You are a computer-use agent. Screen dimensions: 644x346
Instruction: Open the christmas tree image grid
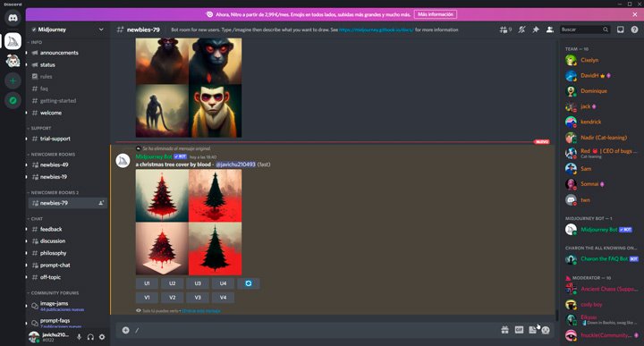click(x=189, y=222)
